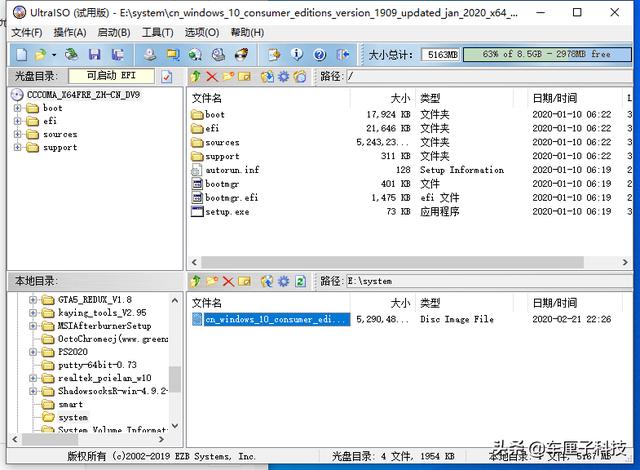This screenshot has width=640, height=470.
Task: Click the Compress ISO folder icon in toolbar
Action: click(173, 55)
